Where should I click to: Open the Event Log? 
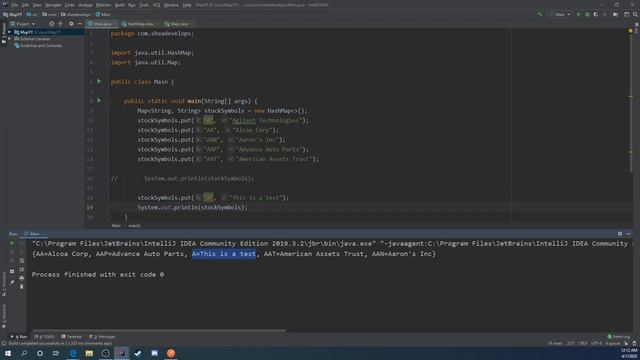(619, 337)
